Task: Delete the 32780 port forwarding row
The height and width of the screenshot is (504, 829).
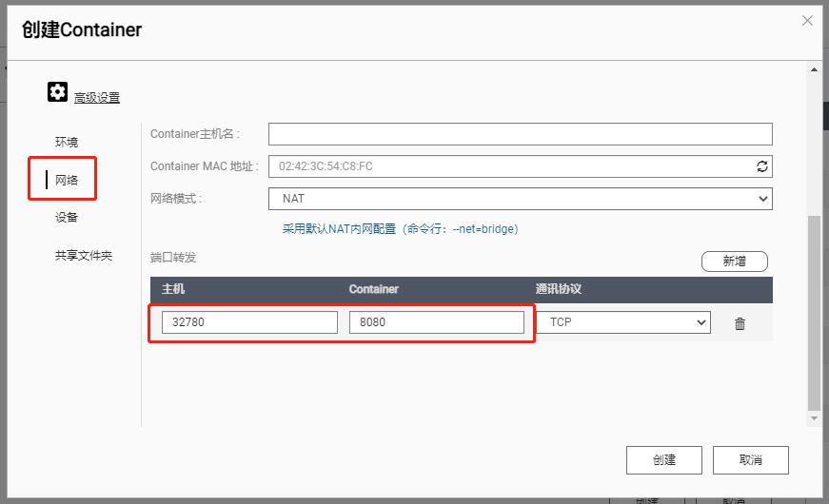Action: pyautogui.click(x=740, y=323)
